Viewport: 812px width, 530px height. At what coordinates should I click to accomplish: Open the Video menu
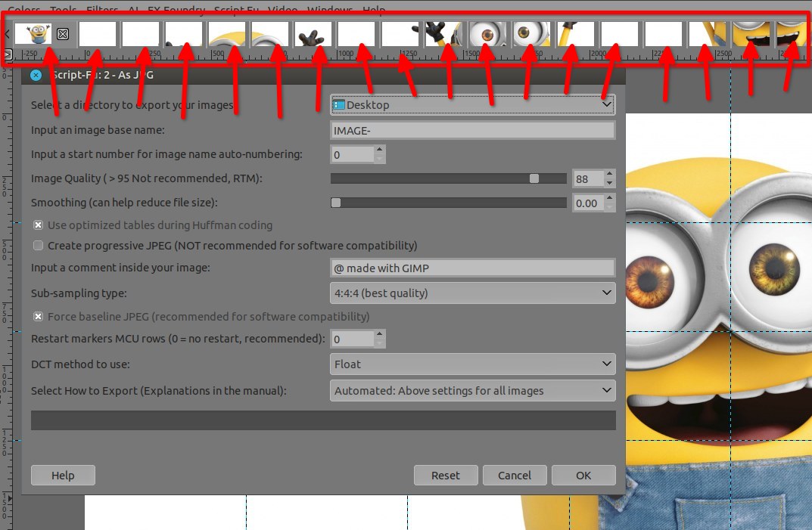coord(283,9)
